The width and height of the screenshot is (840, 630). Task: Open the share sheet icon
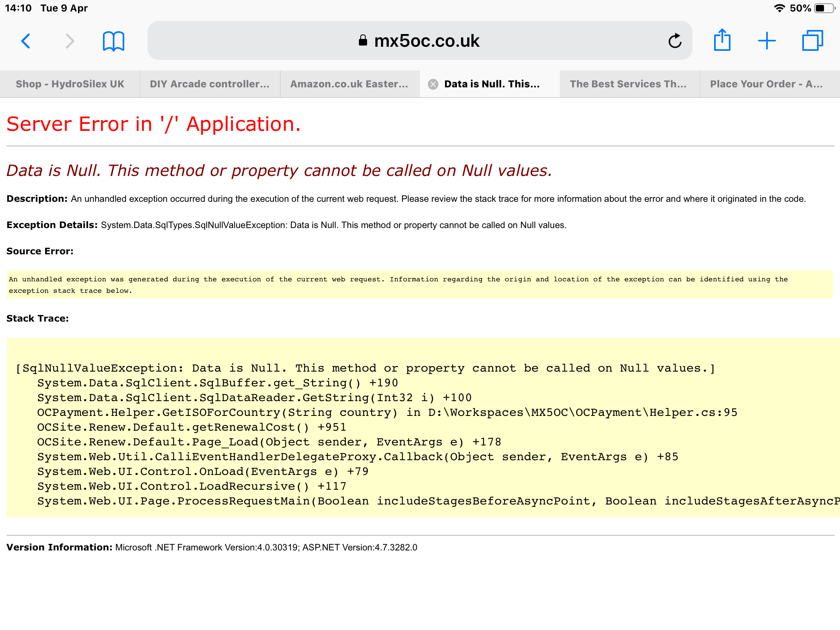click(x=722, y=40)
